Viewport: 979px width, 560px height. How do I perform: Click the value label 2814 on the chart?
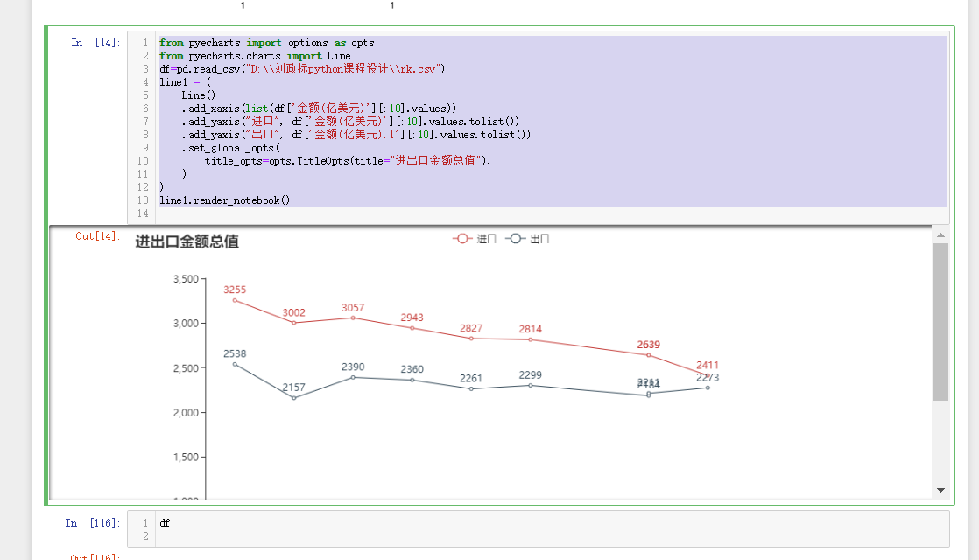(530, 329)
